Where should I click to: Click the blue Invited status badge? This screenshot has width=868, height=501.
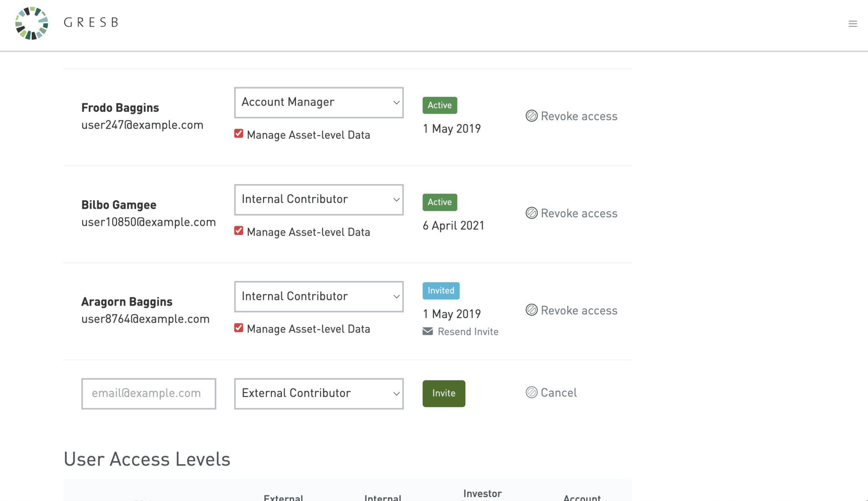(x=441, y=291)
